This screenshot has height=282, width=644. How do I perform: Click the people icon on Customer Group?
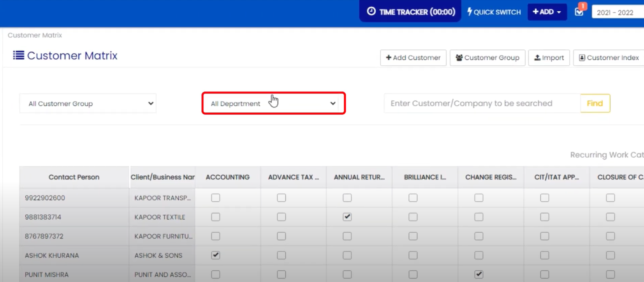pos(459,58)
